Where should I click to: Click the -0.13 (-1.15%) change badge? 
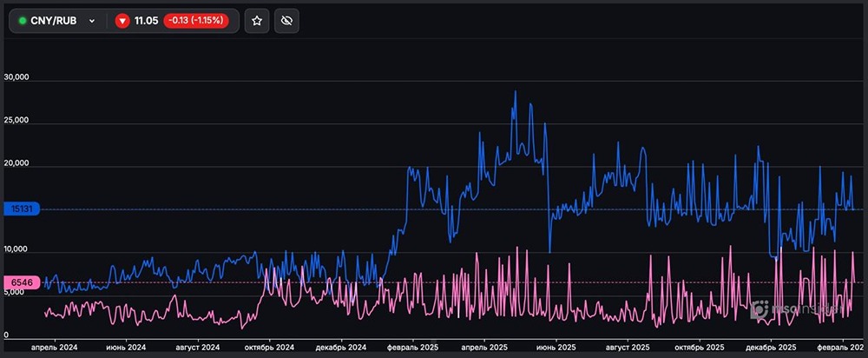(x=196, y=21)
